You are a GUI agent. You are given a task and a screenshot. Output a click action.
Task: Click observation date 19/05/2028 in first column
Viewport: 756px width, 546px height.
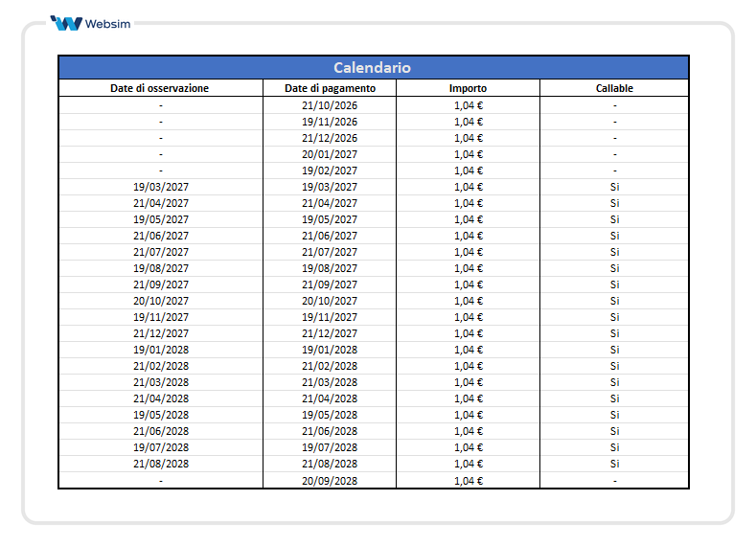(x=161, y=415)
